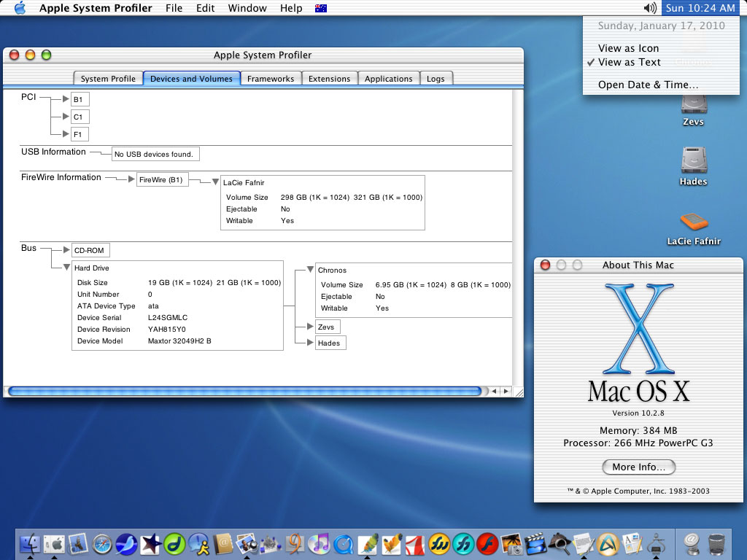
Task: Launch System Preferences from the Dock
Action: coord(54,544)
